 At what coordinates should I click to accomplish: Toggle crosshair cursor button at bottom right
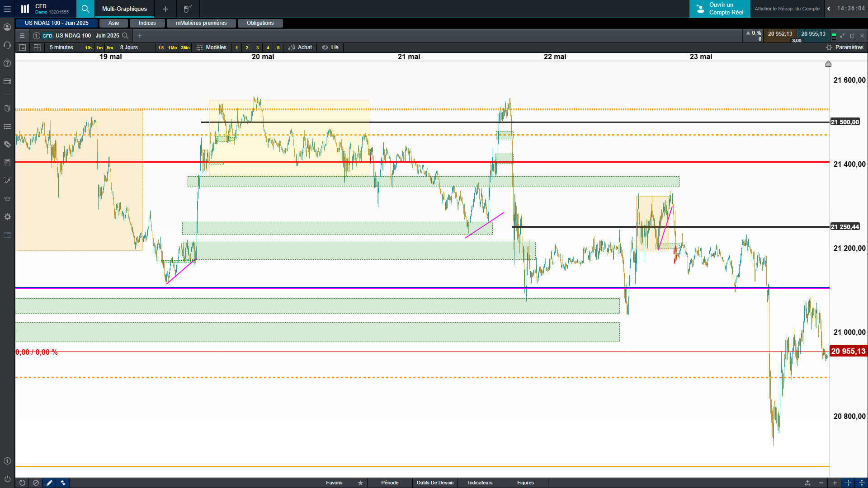848,483
